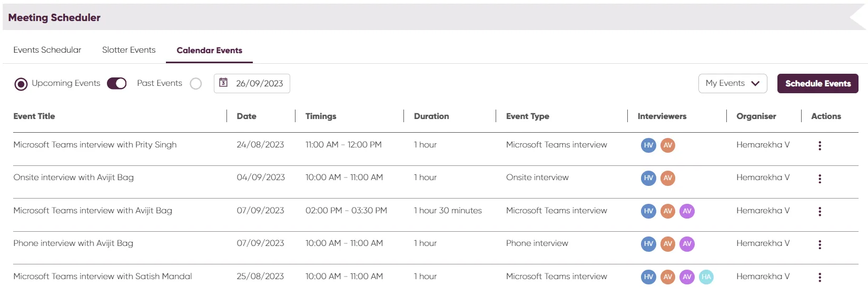Image resolution: width=868 pixels, height=296 pixels.
Task: Open 'Phone interview with Avijit Bag' title
Action: coord(73,243)
